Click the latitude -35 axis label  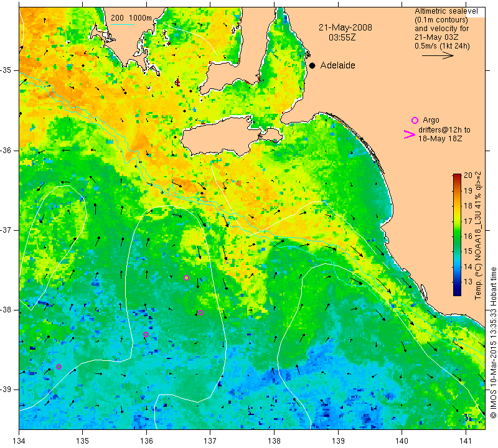click(x=6, y=70)
